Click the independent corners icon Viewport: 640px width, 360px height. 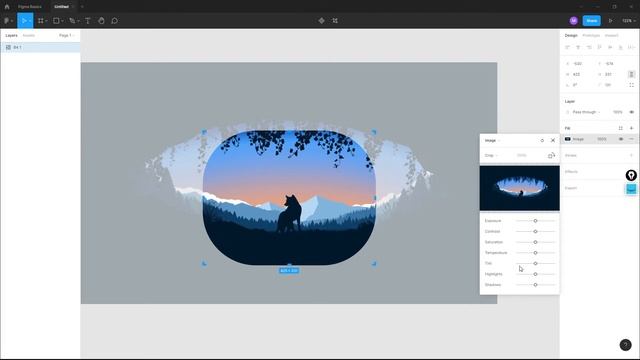[631, 85]
